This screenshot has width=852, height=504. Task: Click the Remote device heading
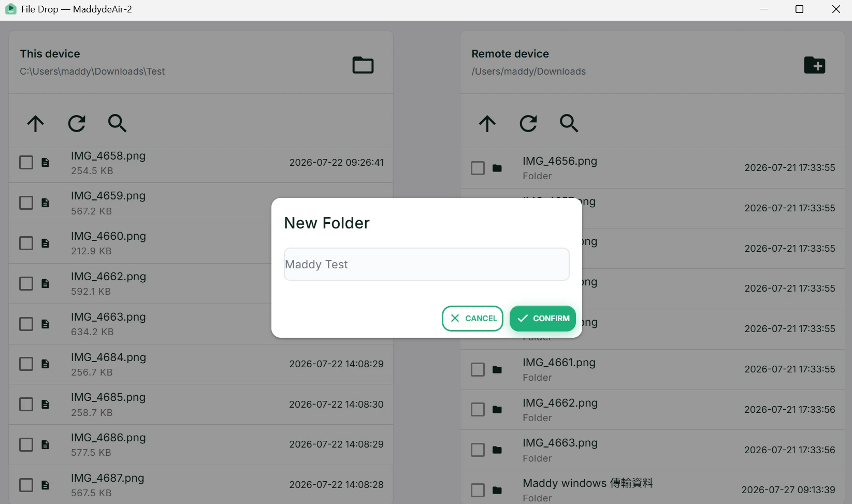tap(510, 54)
